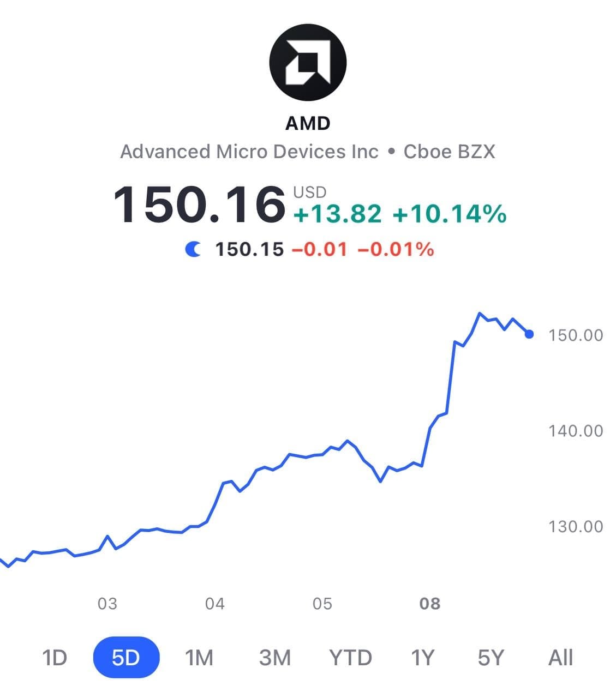Click the 140.00 price axis label
The height and width of the screenshot is (698, 616).
tap(576, 431)
